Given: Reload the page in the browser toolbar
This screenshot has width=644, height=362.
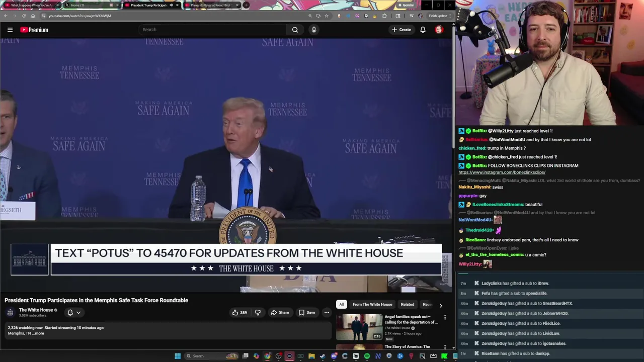Looking at the screenshot, I should (24, 16).
